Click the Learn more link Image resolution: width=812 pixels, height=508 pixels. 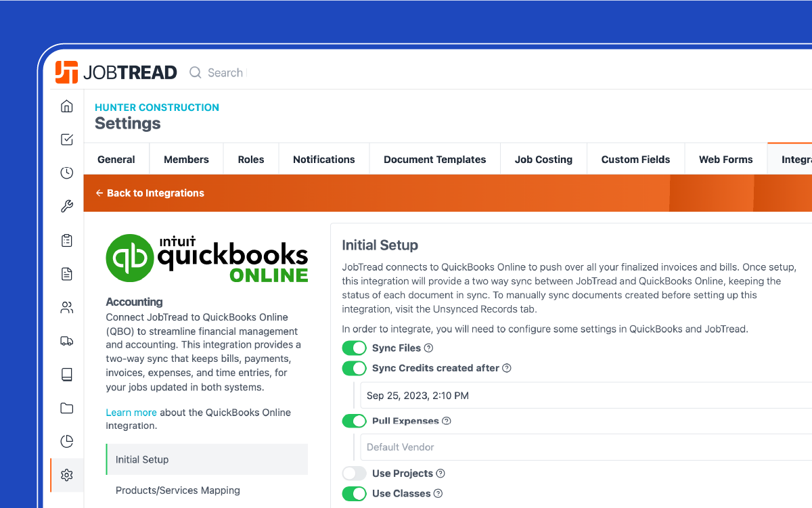[131, 412]
